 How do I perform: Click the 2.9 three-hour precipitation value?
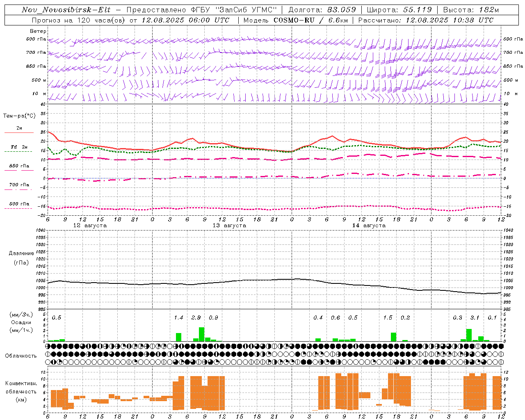coord(196,317)
